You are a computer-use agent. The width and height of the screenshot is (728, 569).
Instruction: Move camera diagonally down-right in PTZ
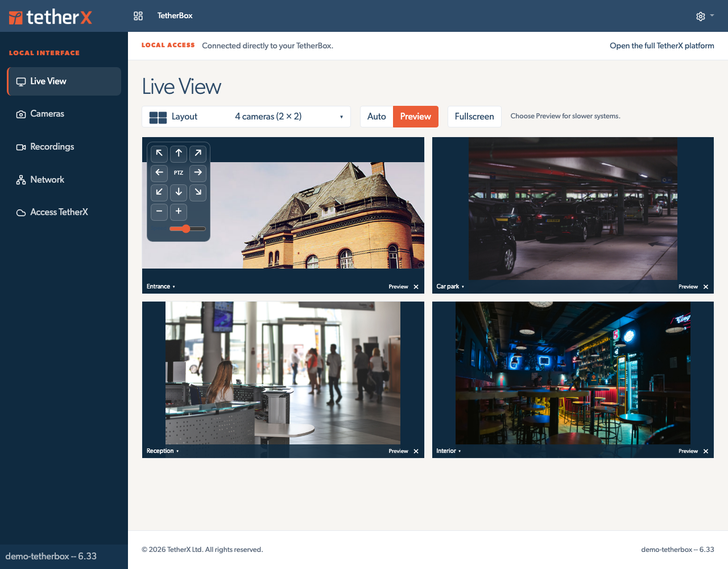(x=198, y=192)
